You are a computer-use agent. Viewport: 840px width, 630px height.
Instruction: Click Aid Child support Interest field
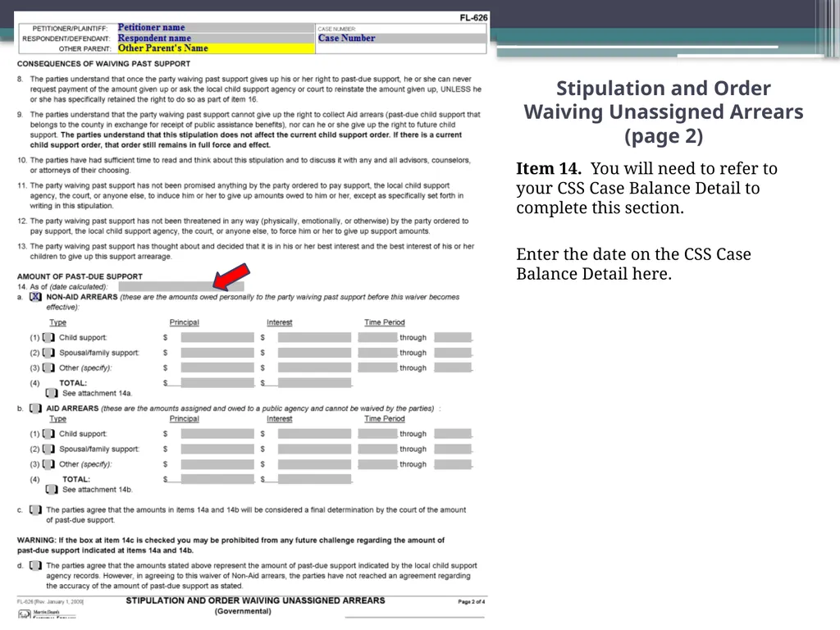coord(314,434)
